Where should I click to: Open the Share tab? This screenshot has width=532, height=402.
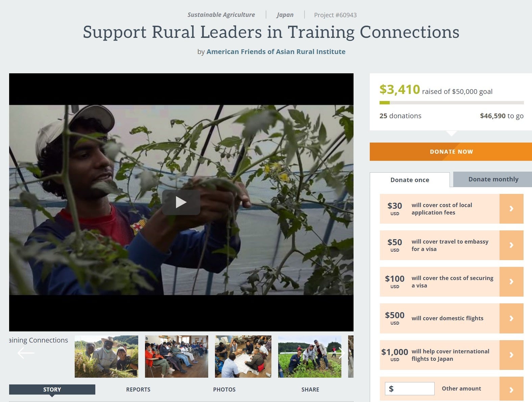(310, 390)
